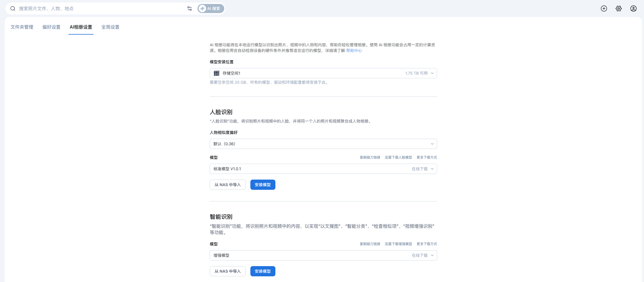Click the 模型安装位置 label
Image resolution: width=644 pixels, height=282 pixels.
coord(222,62)
